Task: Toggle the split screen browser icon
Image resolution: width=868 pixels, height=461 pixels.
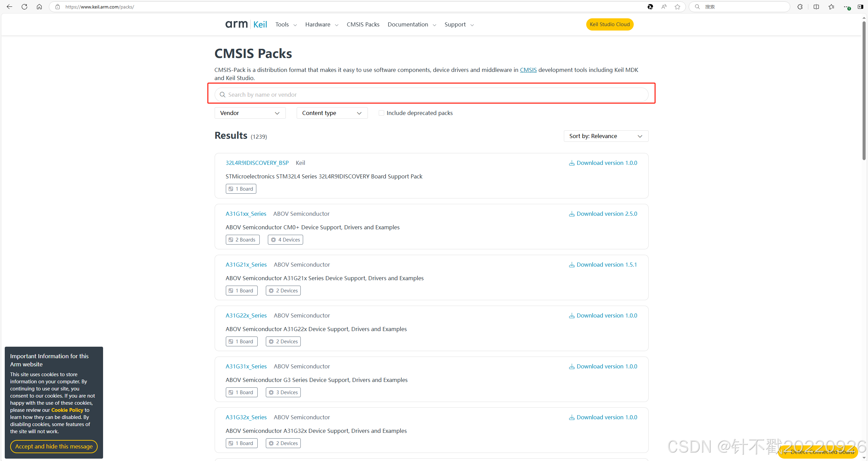Action: pos(816,7)
